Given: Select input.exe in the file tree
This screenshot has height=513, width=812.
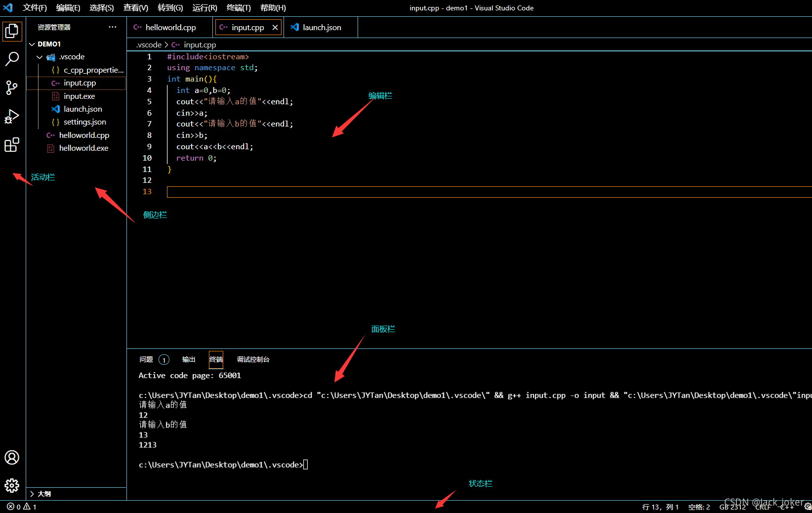Looking at the screenshot, I should (x=77, y=96).
